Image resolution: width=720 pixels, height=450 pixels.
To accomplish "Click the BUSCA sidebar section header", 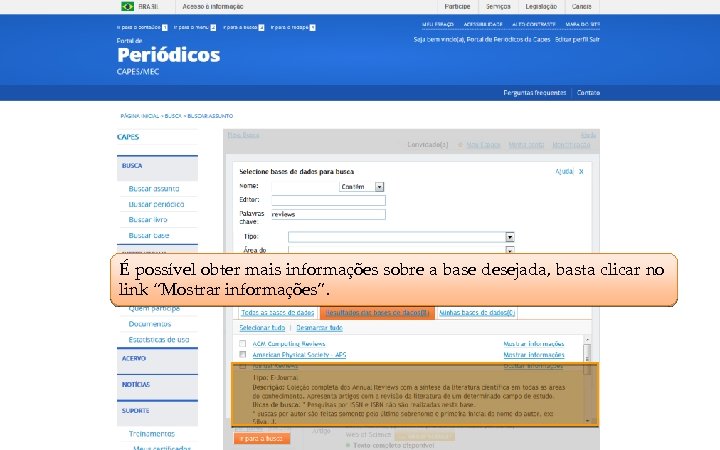I will (x=158, y=168).
